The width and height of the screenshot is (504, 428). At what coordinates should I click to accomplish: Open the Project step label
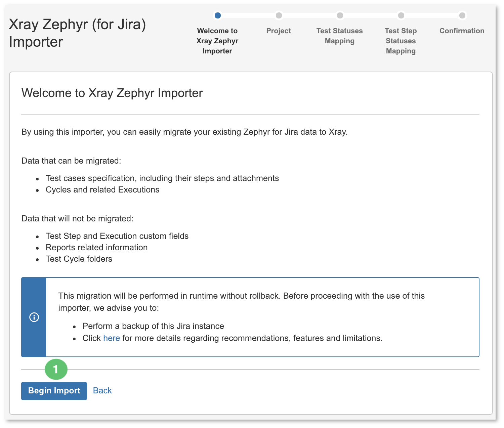(x=279, y=31)
